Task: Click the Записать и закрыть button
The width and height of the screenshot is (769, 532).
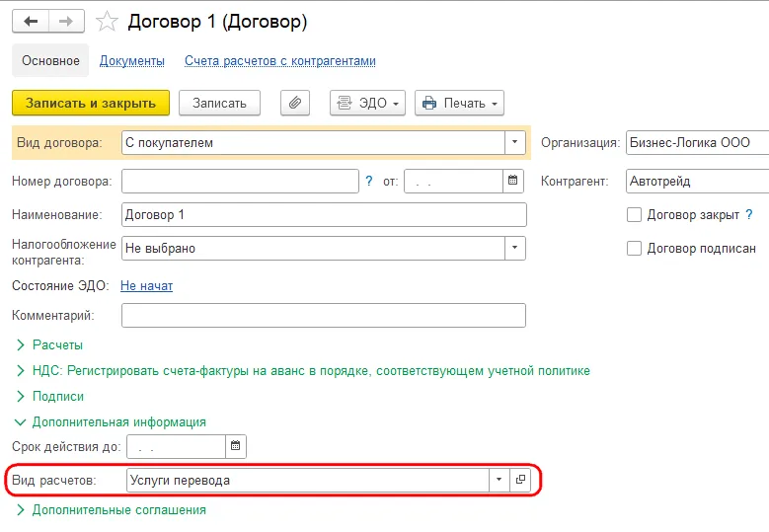Action: coord(91,103)
